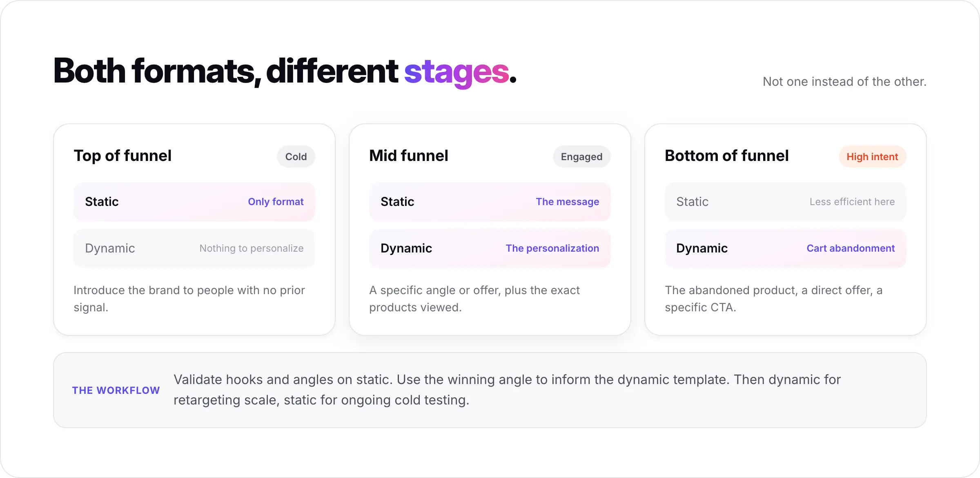Click the 'Less efficient here' text

click(852, 202)
